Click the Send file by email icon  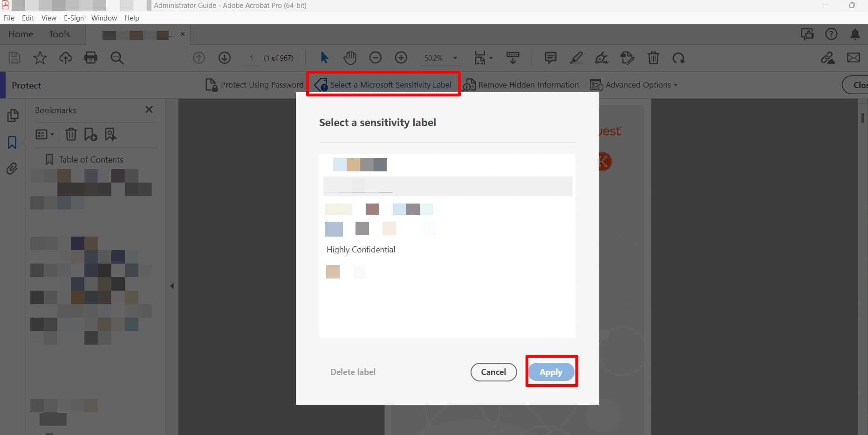(853, 58)
